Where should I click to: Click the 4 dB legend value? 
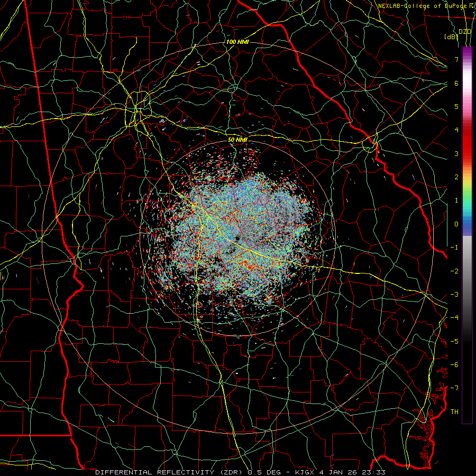pyautogui.click(x=456, y=130)
